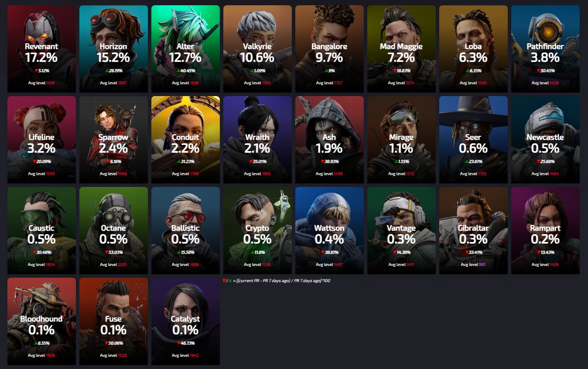Select the Newcastle helmet portrait
The height and width of the screenshot is (369, 588).
545,140
